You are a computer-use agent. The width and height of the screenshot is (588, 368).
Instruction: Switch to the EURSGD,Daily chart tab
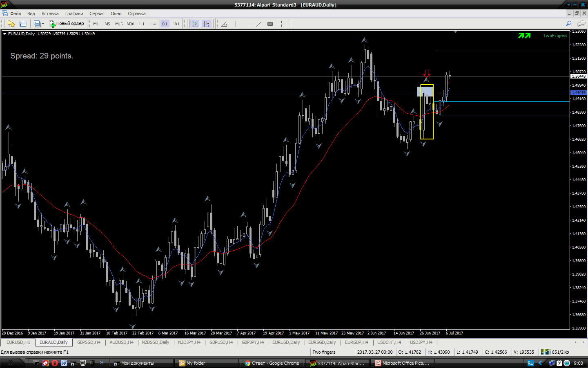tap(322, 343)
